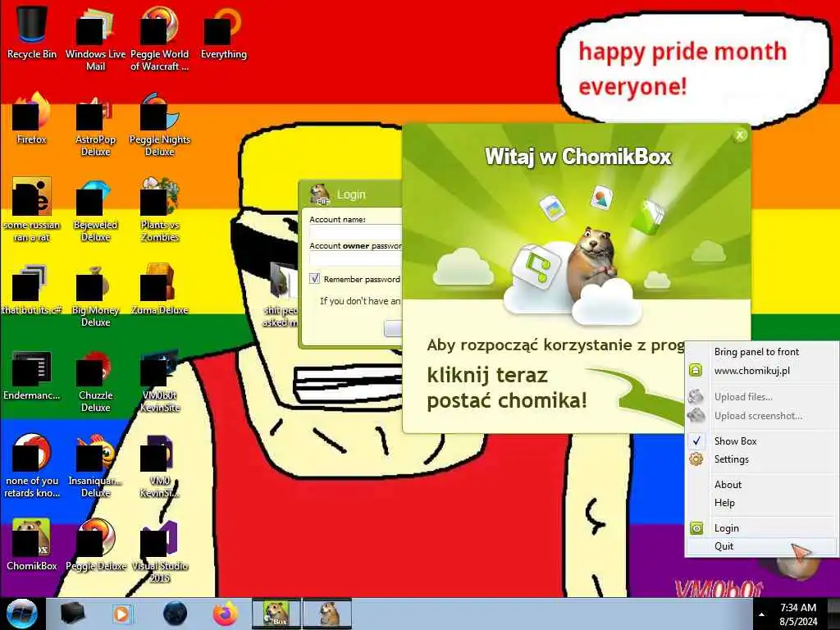Click the Windows Start orb
Image resolution: width=840 pixels, height=630 pixels.
[22, 614]
